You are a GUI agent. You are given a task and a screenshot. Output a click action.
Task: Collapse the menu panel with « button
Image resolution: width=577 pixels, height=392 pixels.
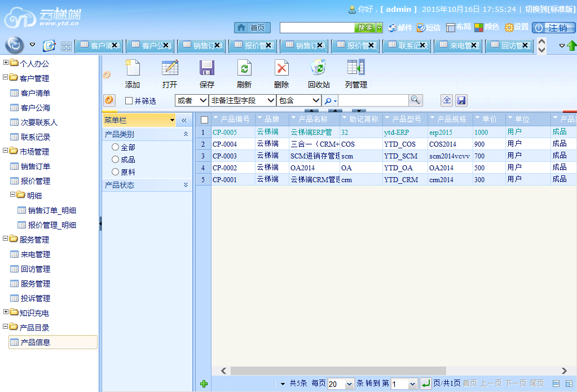coord(184,120)
